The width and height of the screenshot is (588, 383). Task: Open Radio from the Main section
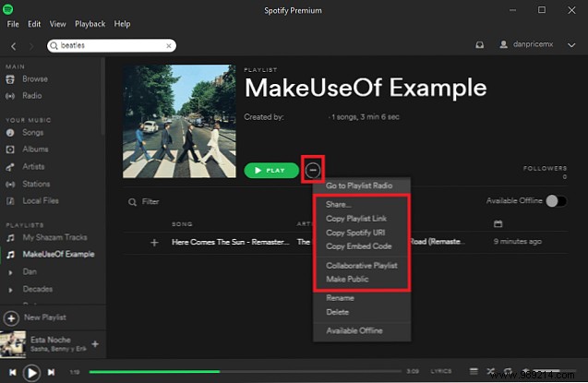tap(31, 96)
